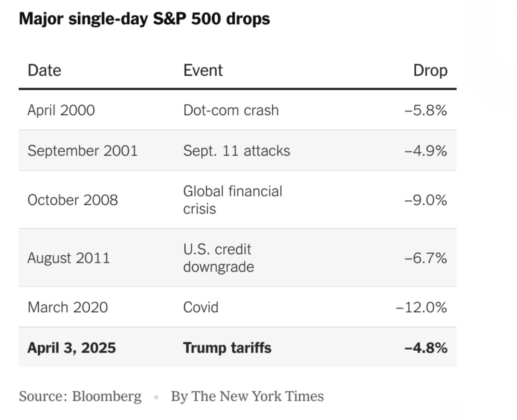Viewport: 517px width, 420px height.
Task: Select the −12.0% Covid drop value
Action: click(x=421, y=307)
